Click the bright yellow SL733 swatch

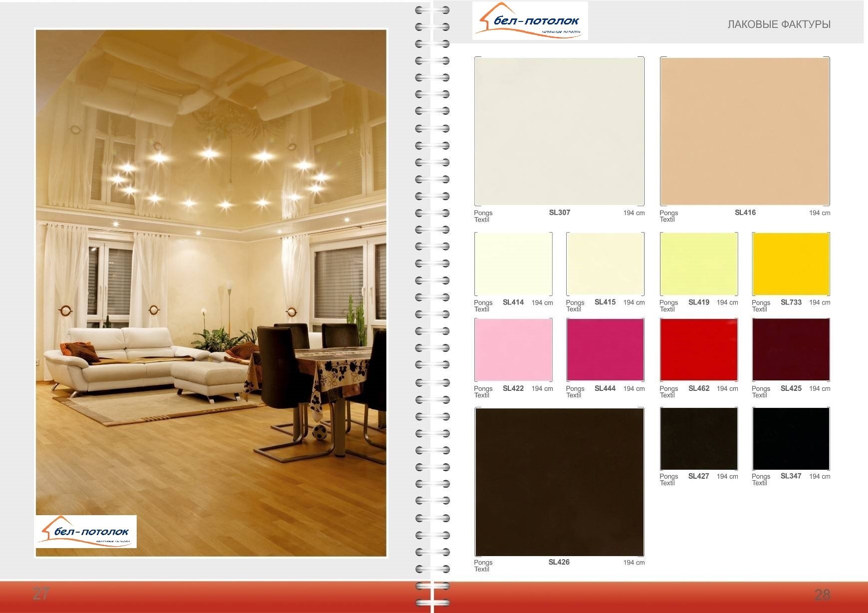coord(791,264)
